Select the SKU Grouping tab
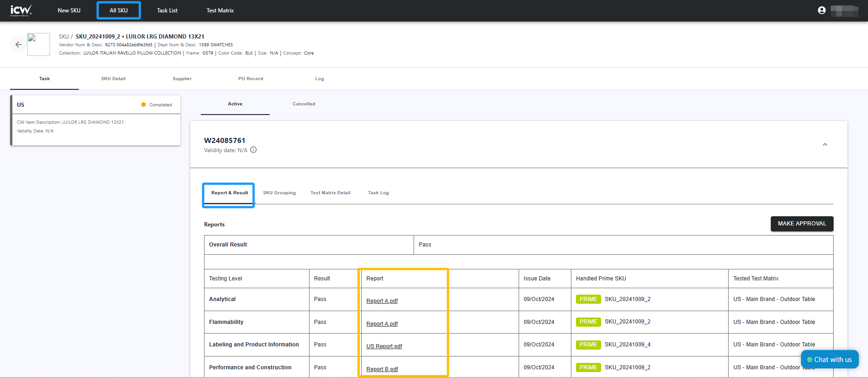 pos(279,193)
